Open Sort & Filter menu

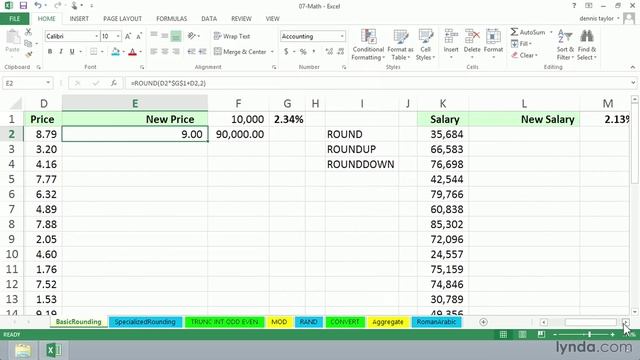(x=565, y=45)
